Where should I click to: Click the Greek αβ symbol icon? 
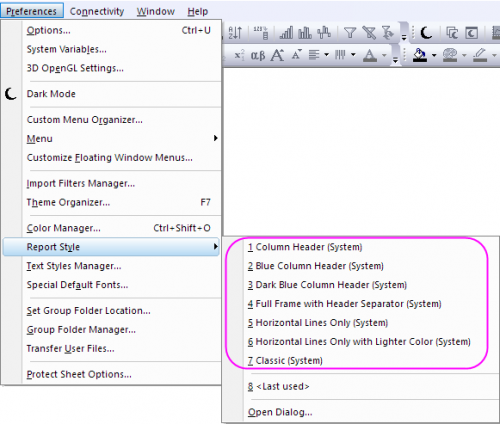point(258,55)
